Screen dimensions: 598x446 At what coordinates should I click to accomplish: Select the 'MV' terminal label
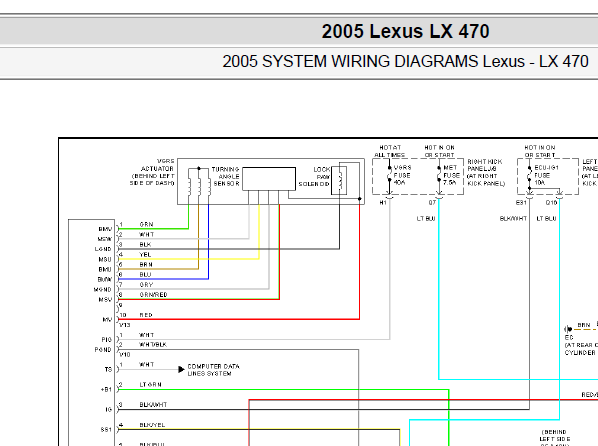coord(108,319)
